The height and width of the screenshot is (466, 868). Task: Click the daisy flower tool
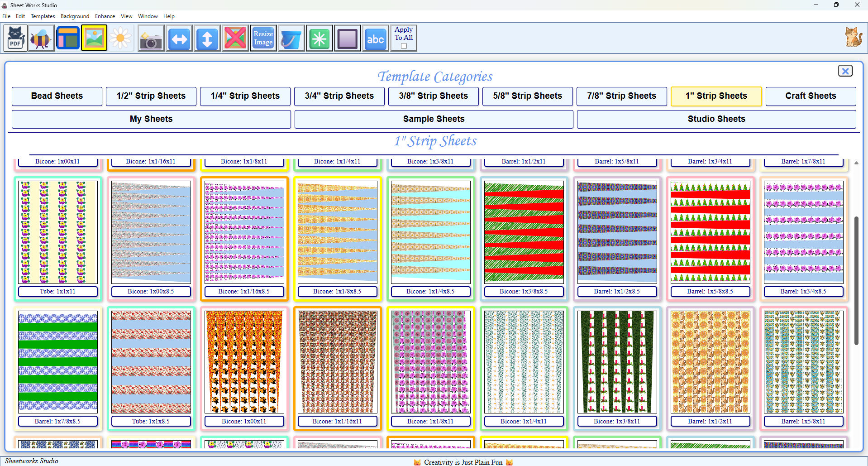tap(120, 38)
